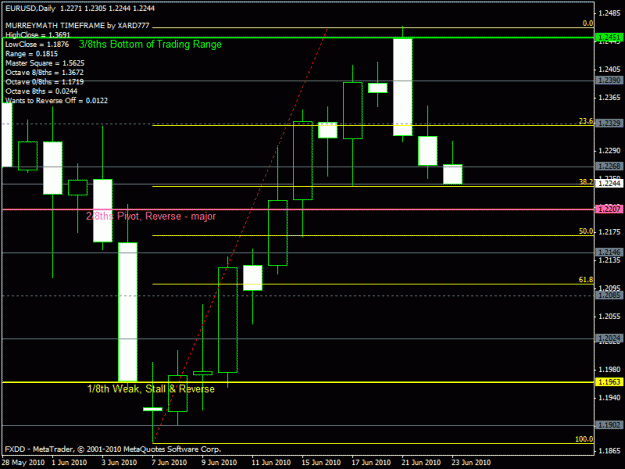Select the 1.2085 price tag
Image resolution: width=625 pixels, height=469 pixels.
click(x=609, y=295)
